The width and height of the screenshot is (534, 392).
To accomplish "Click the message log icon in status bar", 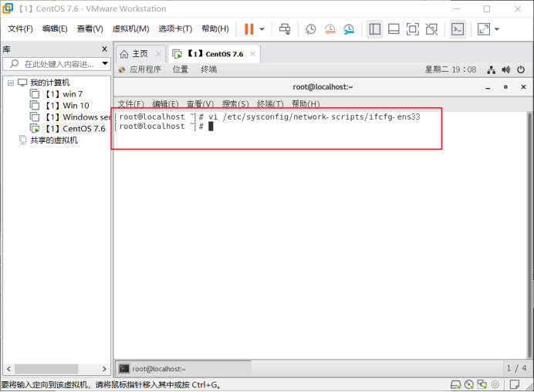I will tap(515, 385).
